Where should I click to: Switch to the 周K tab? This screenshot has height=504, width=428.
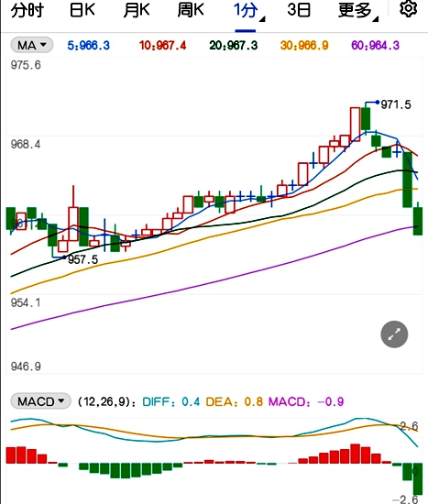point(191,10)
